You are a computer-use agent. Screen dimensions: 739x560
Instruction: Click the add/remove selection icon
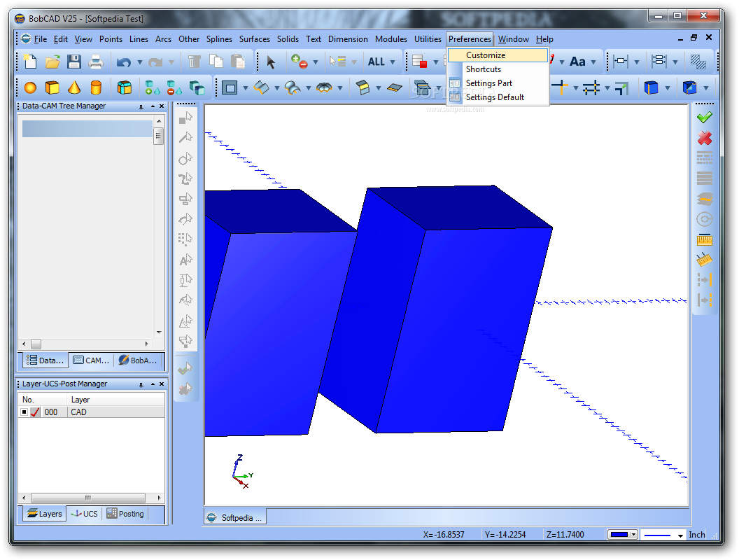coord(300,62)
